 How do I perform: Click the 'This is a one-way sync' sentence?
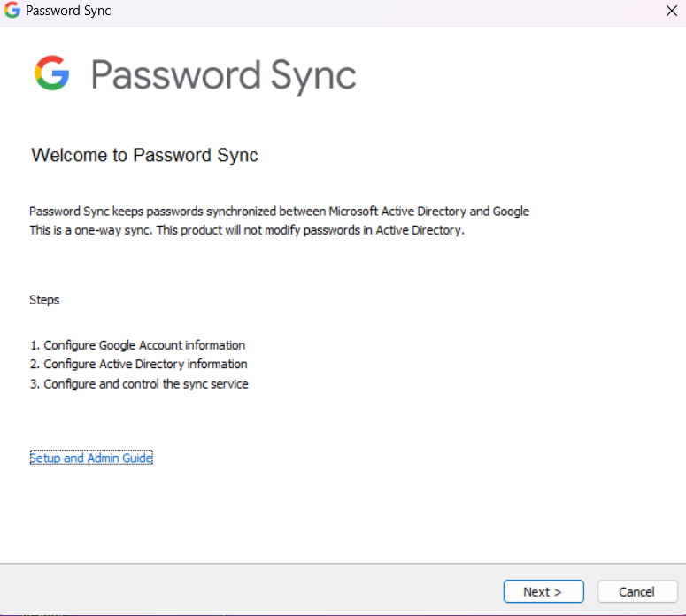pos(247,230)
